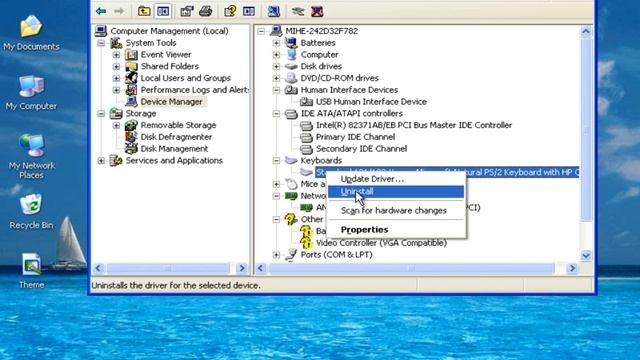The width and height of the screenshot is (640, 360).
Task: Open the Theme desktop icon
Action: pos(31,271)
